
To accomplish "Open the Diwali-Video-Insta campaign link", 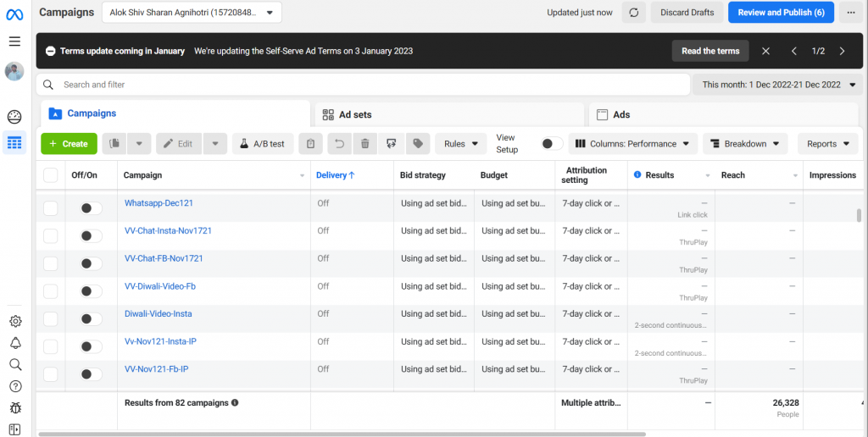I will [159, 313].
